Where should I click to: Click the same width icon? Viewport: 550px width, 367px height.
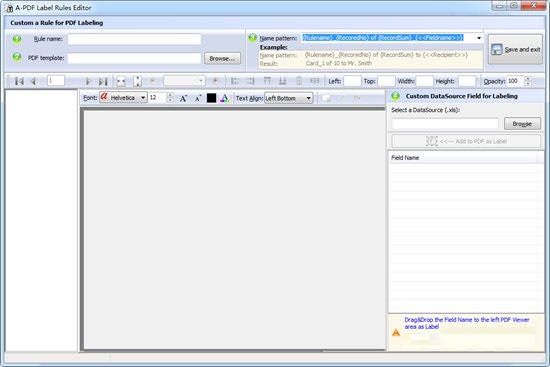315,81
